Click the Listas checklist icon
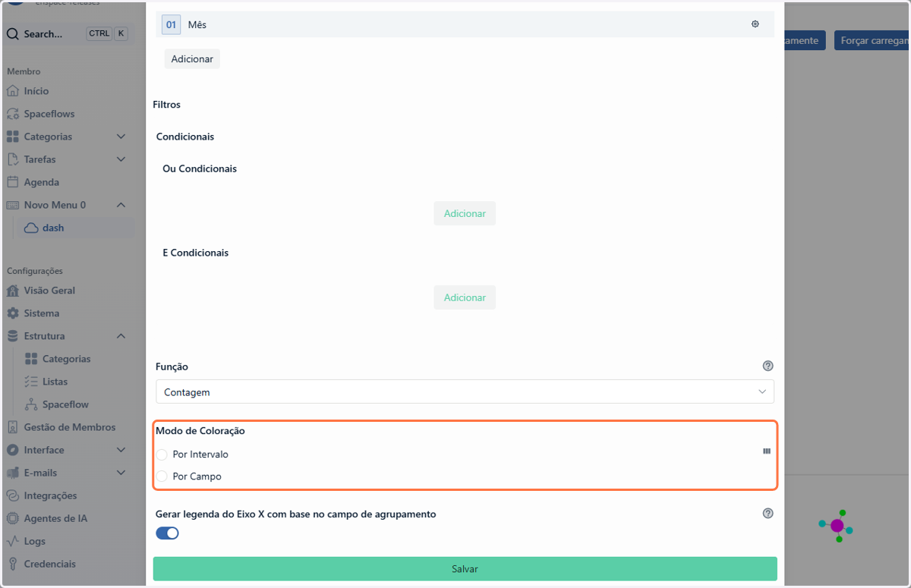The width and height of the screenshot is (911, 588). pos(31,382)
